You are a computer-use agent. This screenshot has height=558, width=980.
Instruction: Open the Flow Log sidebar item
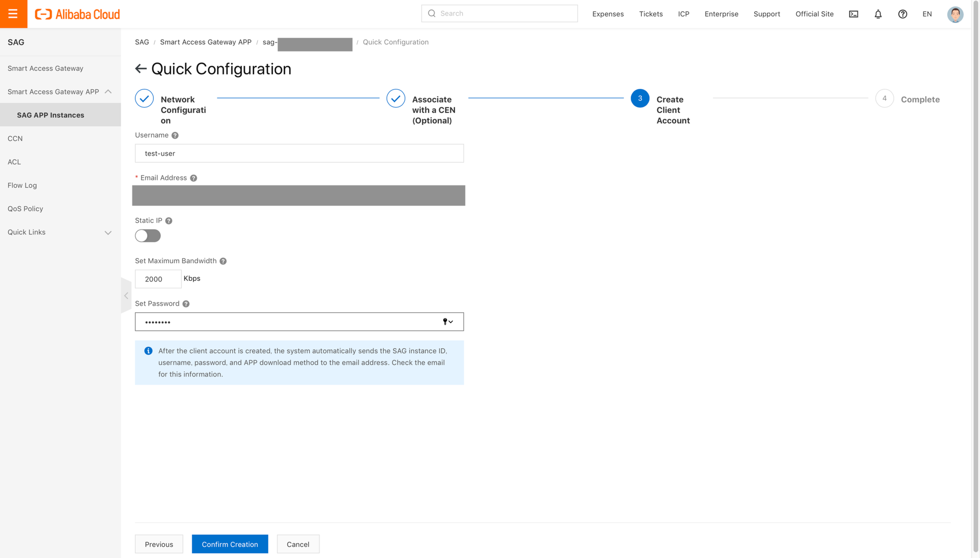pyautogui.click(x=22, y=185)
